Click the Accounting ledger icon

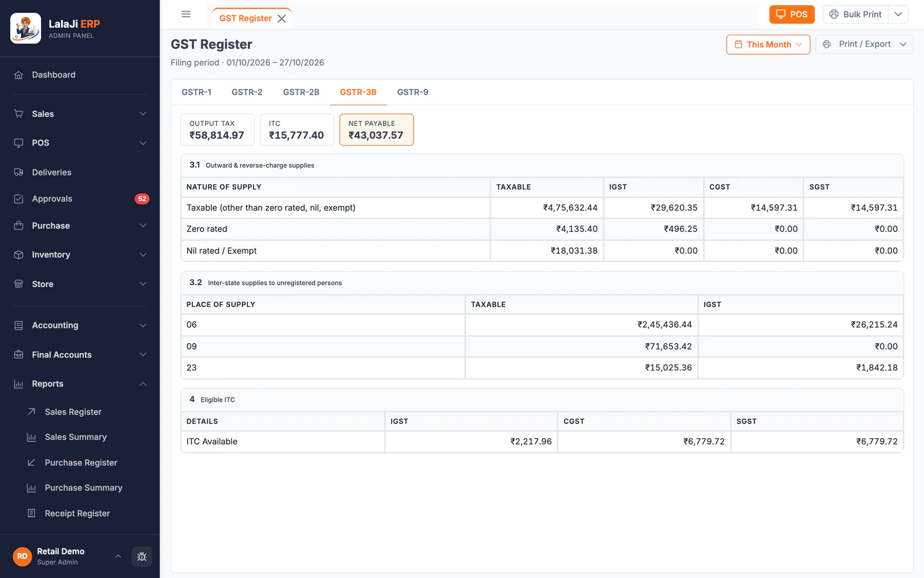18,325
